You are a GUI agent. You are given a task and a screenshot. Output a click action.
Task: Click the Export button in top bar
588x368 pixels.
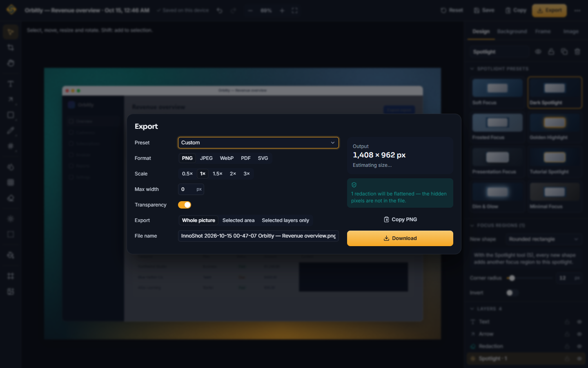(549, 10)
